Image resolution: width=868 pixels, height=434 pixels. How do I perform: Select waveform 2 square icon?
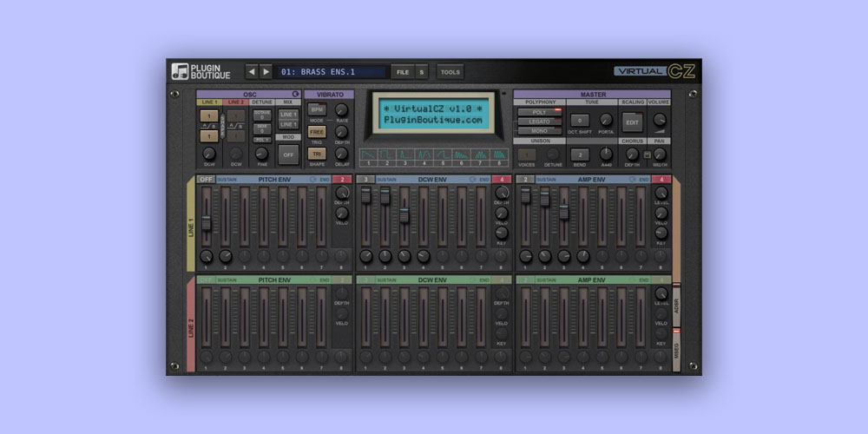(x=387, y=157)
